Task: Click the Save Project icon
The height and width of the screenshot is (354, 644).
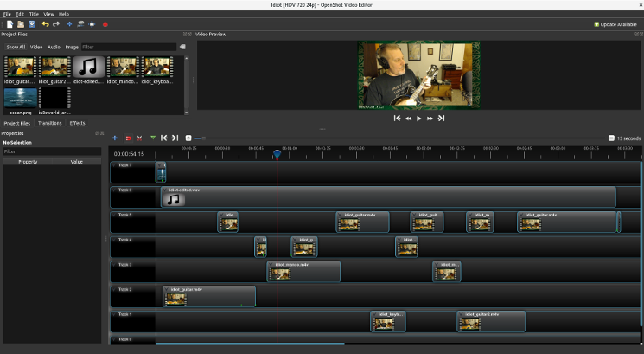Action: tap(32, 24)
